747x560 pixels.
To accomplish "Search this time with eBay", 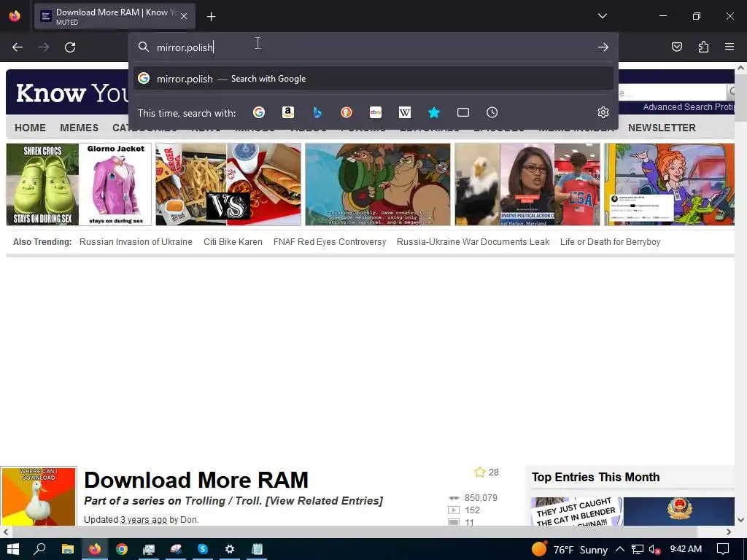I will point(376,112).
